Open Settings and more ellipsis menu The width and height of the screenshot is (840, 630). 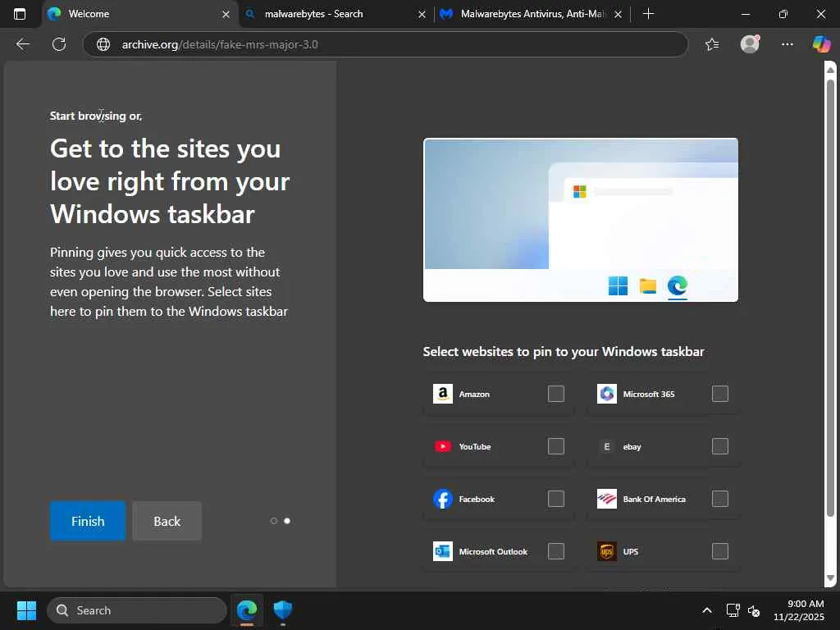pos(787,44)
